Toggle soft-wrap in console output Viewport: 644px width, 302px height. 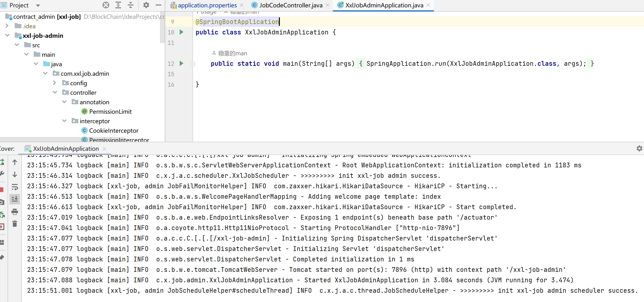15,187
